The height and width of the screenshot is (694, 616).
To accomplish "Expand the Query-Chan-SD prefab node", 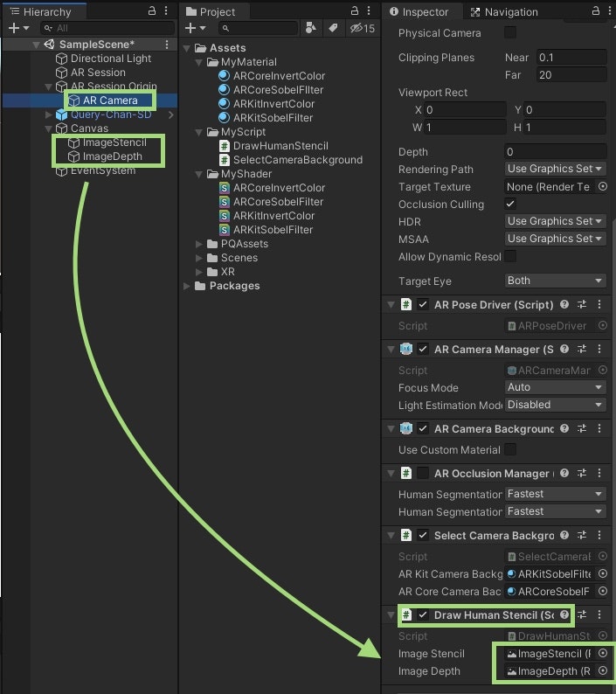I will [x=49, y=115].
